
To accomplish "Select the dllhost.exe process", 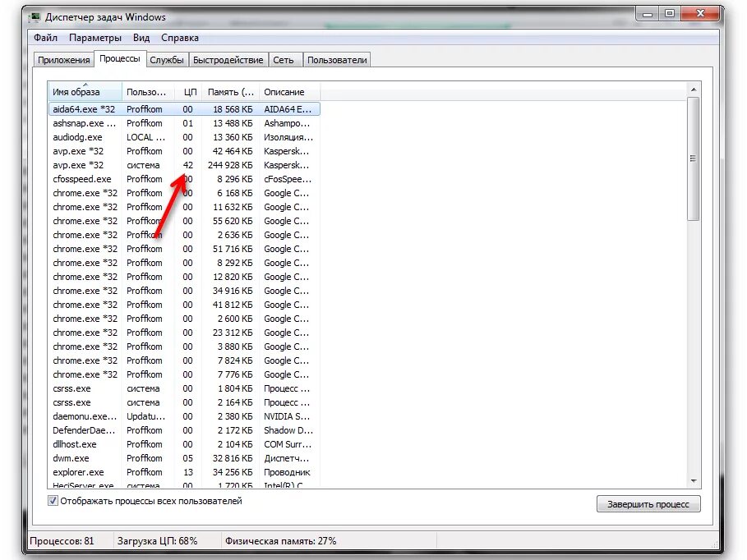I will pos(184,443).
